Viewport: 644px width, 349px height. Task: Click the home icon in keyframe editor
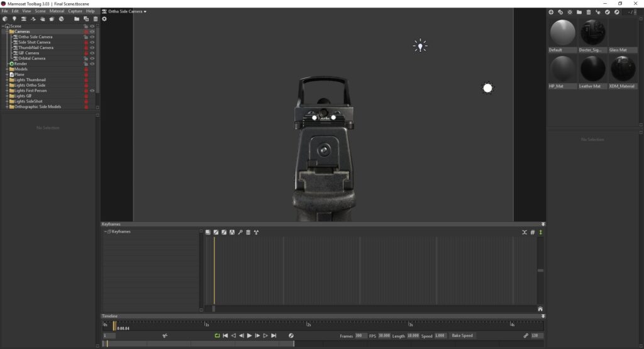(x=540, y=309)
